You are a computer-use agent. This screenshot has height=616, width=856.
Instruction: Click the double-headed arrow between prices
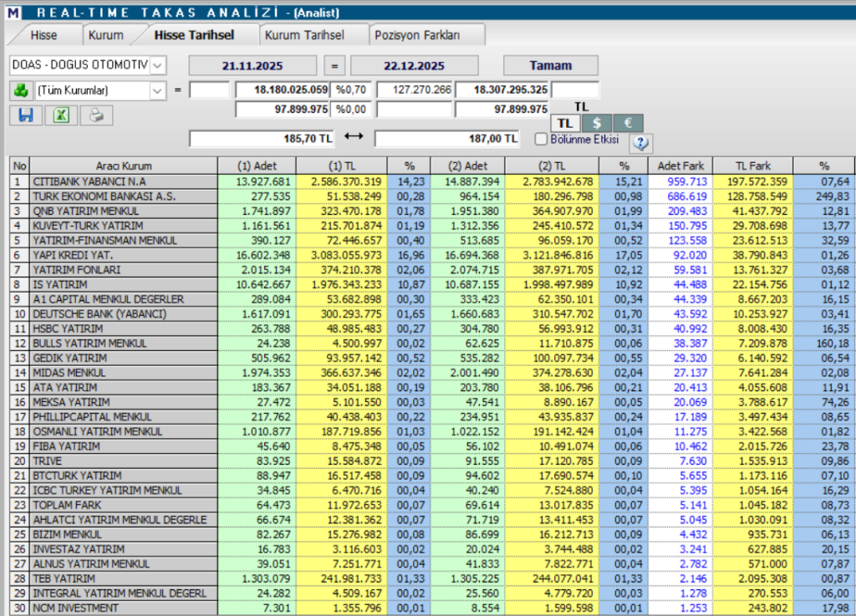point(354,137)
